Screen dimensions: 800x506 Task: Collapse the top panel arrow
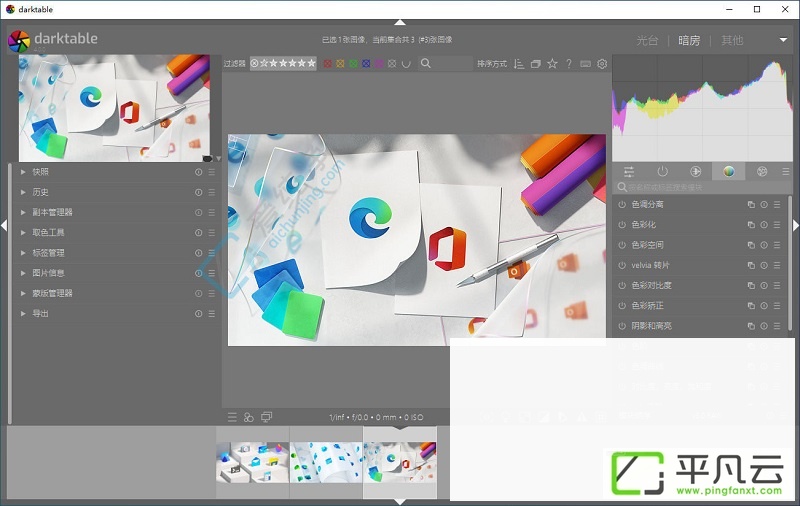point(400,22)
